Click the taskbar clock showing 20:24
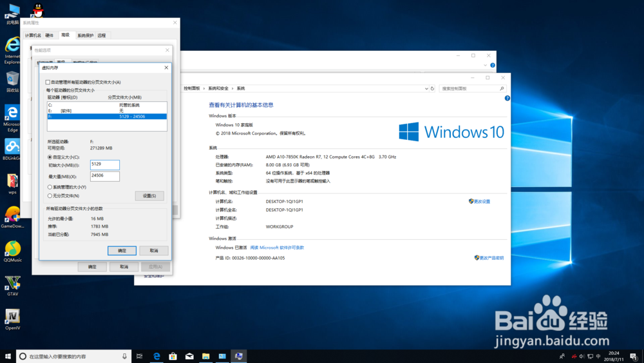The image size is (644, 363). (x=614, y=356)
